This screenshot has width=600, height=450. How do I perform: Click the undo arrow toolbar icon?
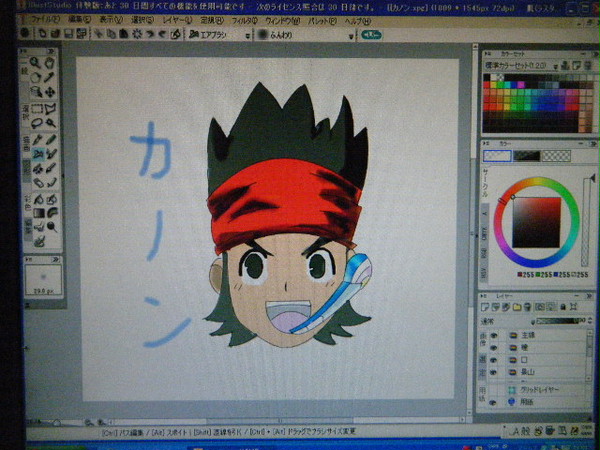tap(150, 34)
